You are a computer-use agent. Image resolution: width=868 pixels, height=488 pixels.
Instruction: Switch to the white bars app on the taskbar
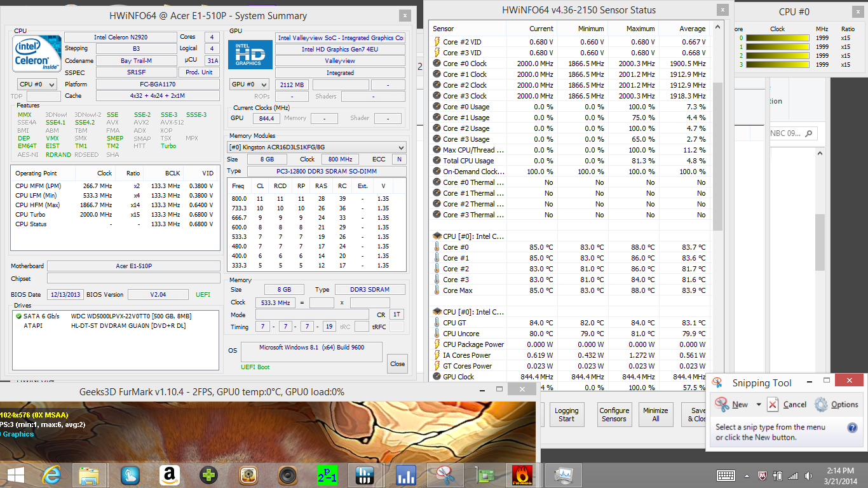click(366, 475)
